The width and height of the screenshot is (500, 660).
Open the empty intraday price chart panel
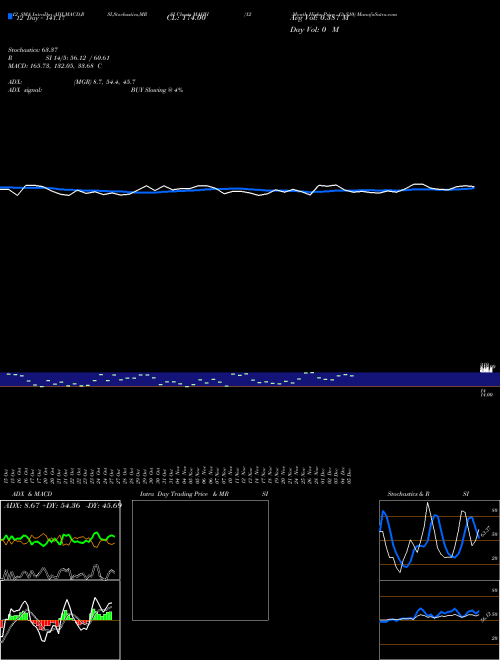pyautogui.click(x=200, y=560)
